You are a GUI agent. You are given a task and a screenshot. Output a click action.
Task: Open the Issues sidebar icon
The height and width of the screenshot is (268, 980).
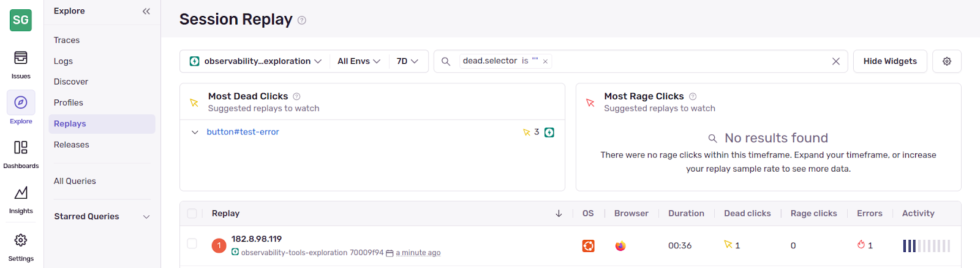click(21, 64)
